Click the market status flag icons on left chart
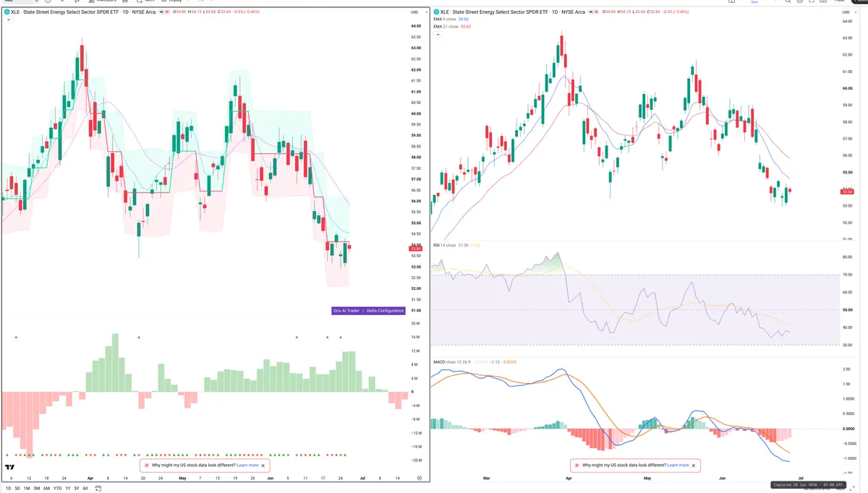The image size is (868, 493). [163, 12]
